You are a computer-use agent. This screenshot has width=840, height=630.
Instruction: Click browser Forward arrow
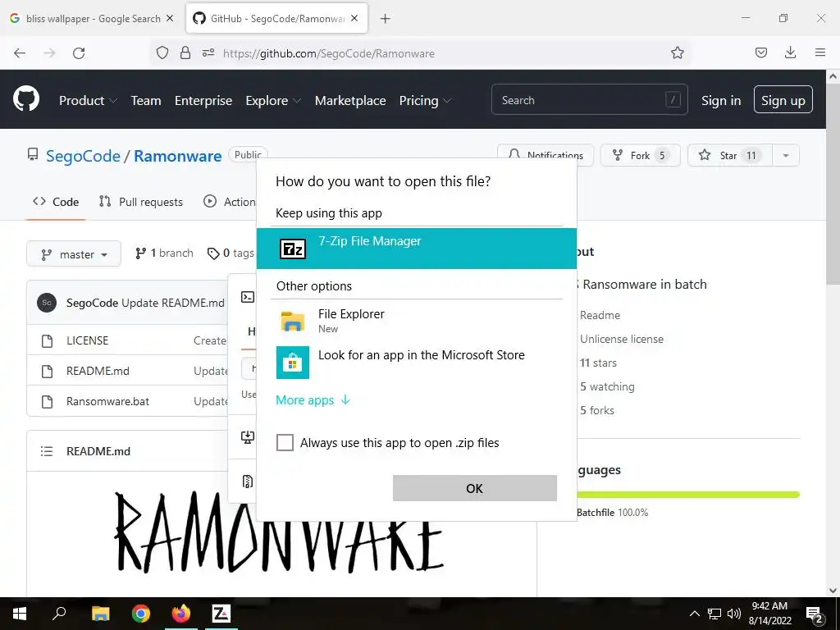click(x=49, y=53)
